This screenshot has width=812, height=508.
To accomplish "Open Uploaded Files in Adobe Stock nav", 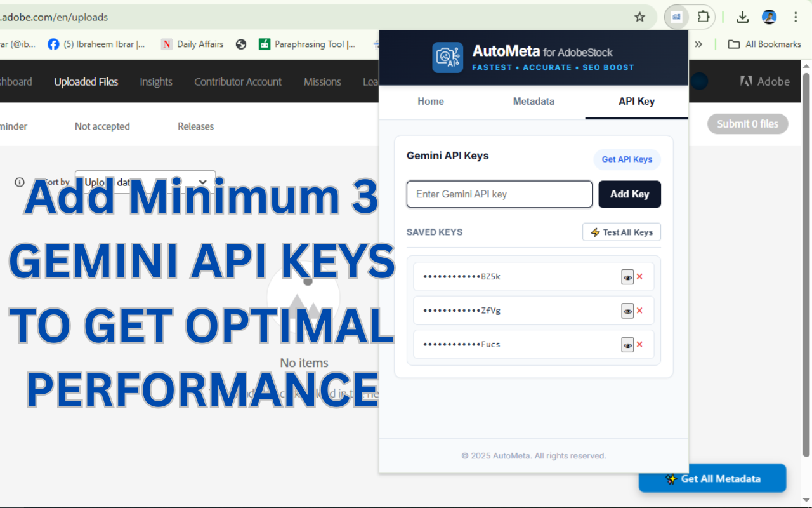I will click(x=86, y=82).
